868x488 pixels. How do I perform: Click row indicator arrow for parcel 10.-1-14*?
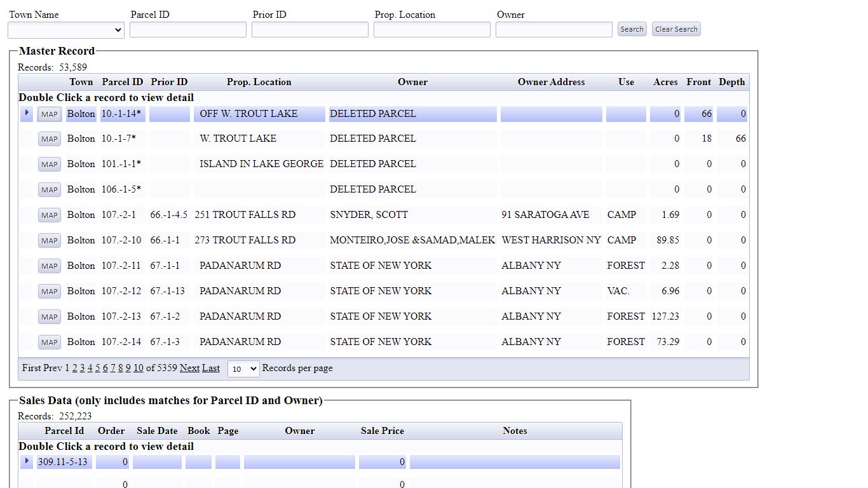tap(27, 113)
